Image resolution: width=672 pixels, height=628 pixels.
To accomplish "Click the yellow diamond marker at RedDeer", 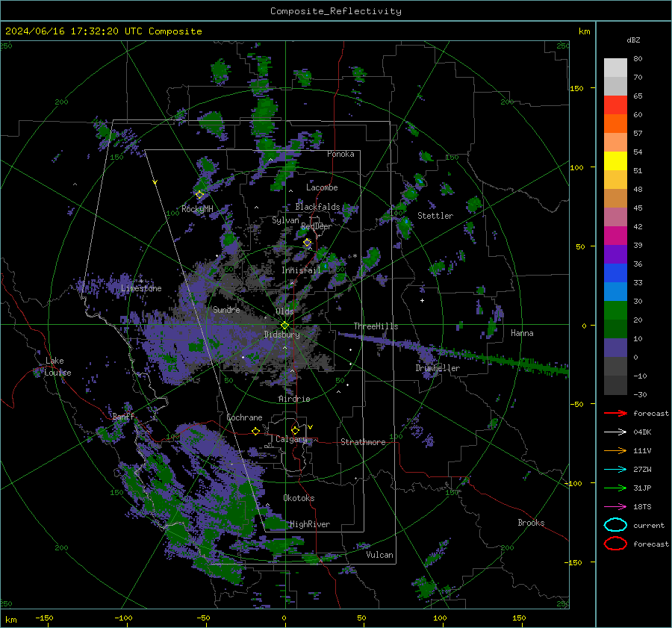I will 308,243.
